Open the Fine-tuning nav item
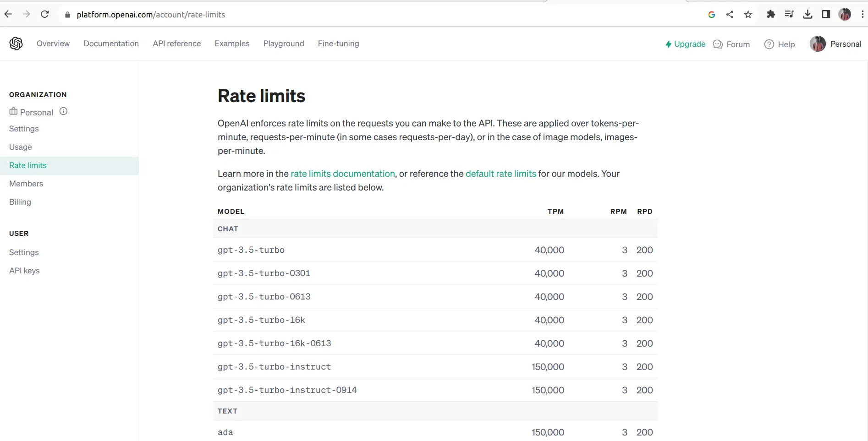The width and height of the screenshot is (868, 441). 339,44
